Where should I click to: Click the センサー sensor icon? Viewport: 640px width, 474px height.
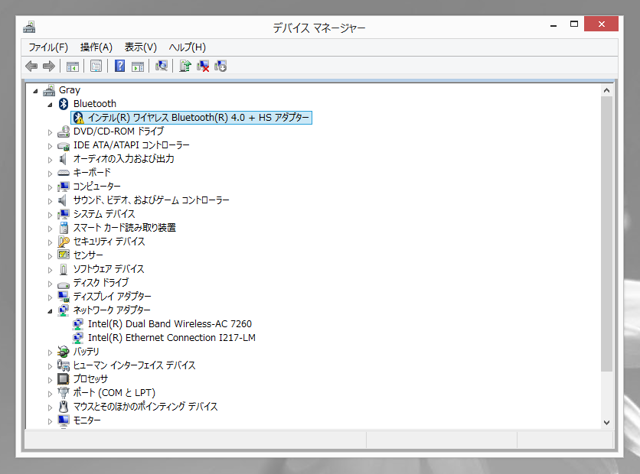(x=63, y=255)
